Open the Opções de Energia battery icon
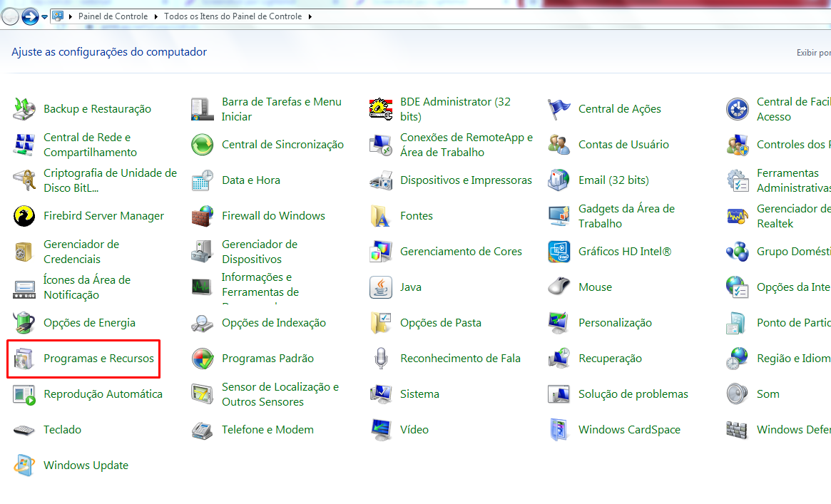This screenshot has height=504, width=831. coord(24,323)
